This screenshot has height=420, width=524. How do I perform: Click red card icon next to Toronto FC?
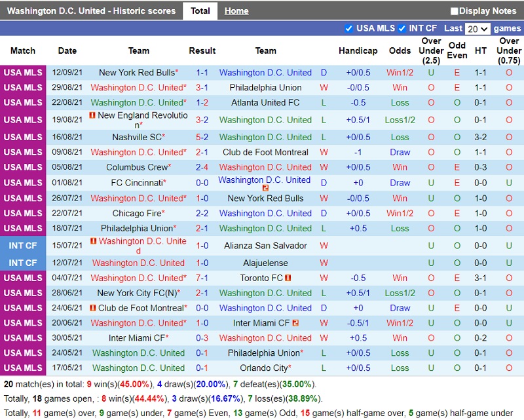(288, 278)
